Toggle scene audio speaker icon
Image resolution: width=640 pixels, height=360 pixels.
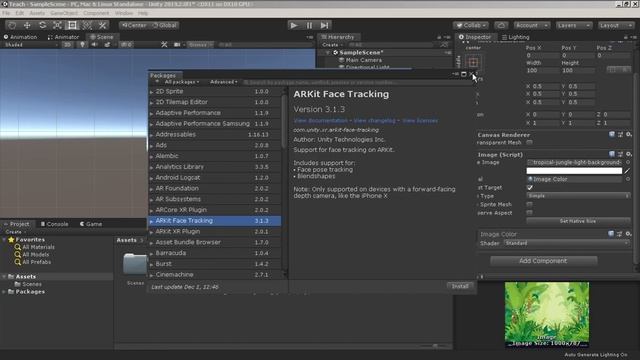tap(94, 44)
